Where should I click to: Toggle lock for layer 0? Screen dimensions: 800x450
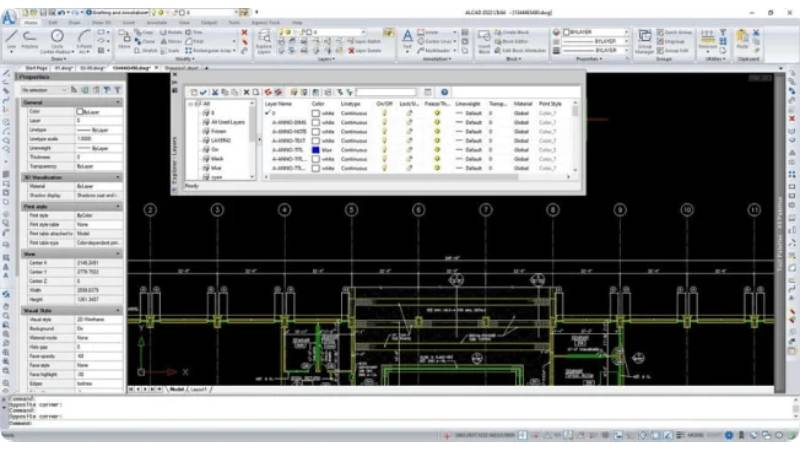409,113
